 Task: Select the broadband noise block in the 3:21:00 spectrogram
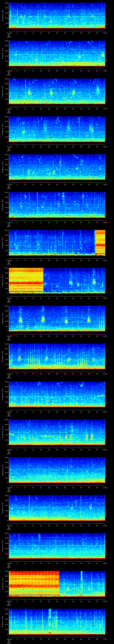pyautogui.click(x=26, y=280)
